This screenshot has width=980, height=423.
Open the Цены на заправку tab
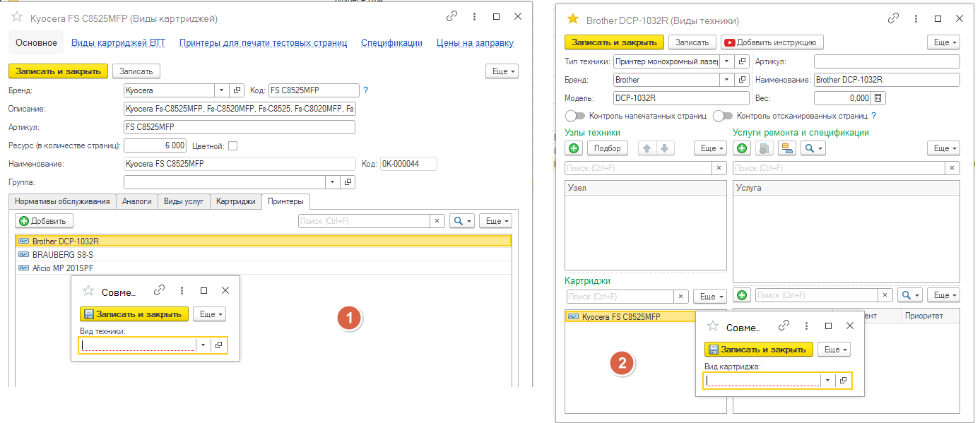[x=476, y=43]
